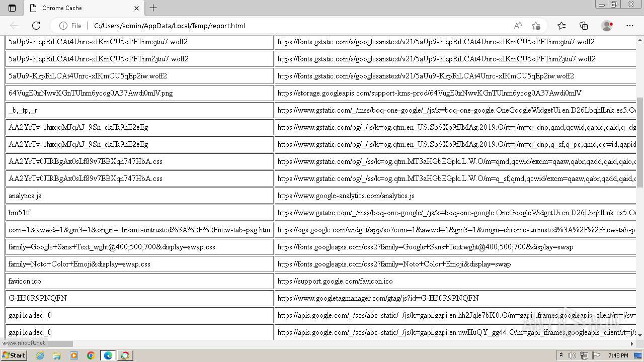Open Action Center flag icon
Image resolution: width=644 pixels, height=362 pixels.
pyautogui.click(x=596, y=355)
